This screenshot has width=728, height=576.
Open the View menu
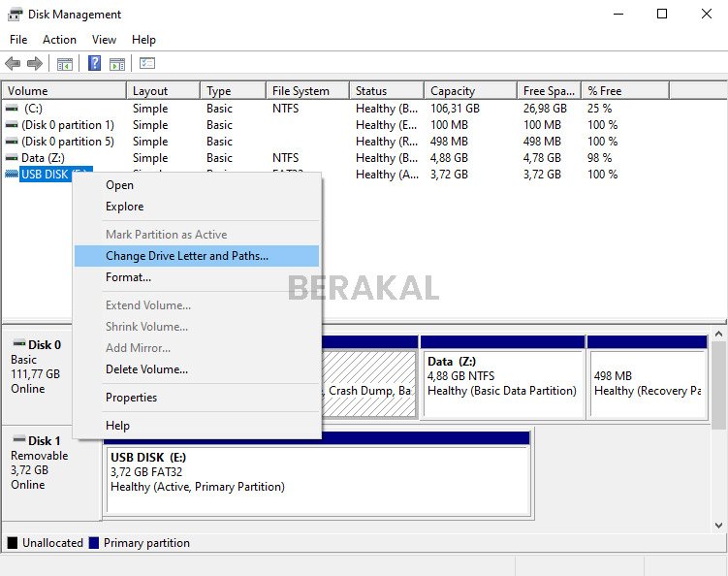click(104, 40)
